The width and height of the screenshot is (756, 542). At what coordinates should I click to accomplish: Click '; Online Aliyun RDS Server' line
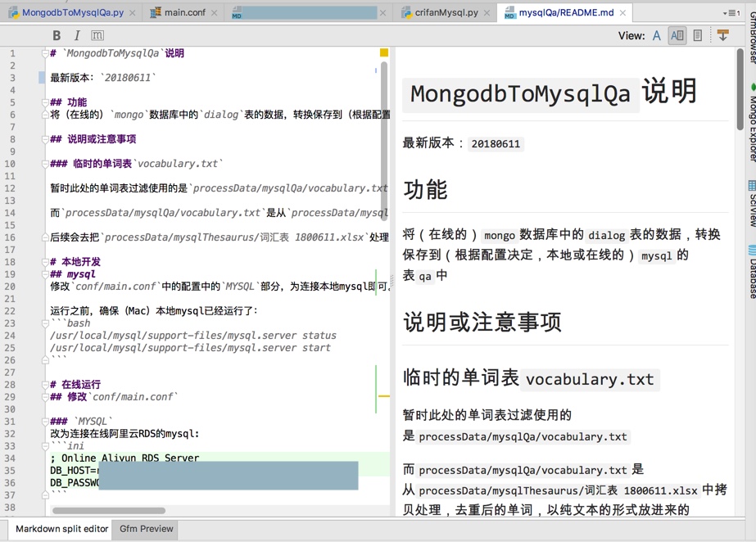pyautogui.click(x=124, y=458)
